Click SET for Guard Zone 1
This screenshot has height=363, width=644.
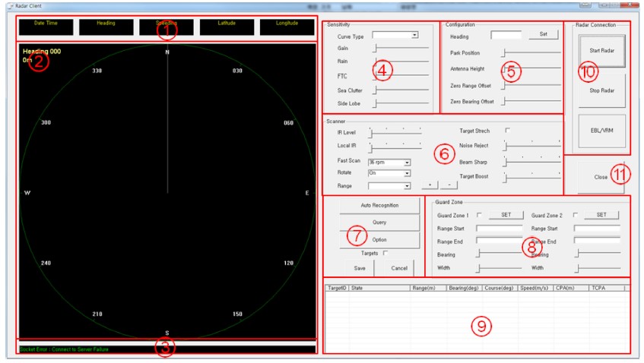(x=506, y=214)
